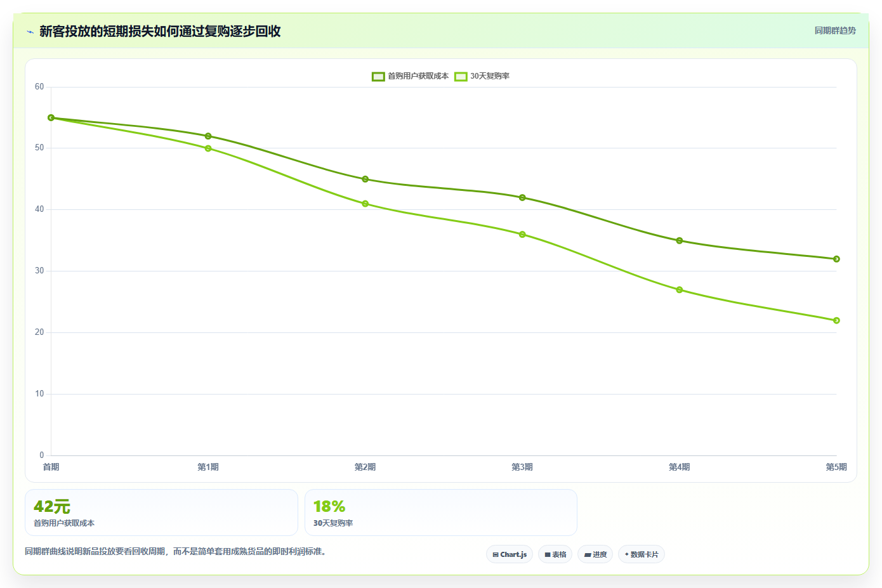Hide the 首购用户获取成本 series via legend label
The image size is (882, 588).
click(x=418, y=76)
